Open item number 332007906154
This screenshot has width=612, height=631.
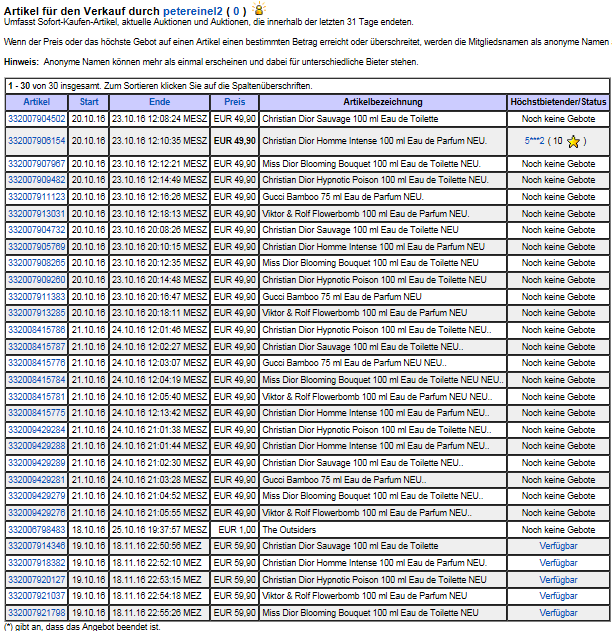click(x=37, y=141)
